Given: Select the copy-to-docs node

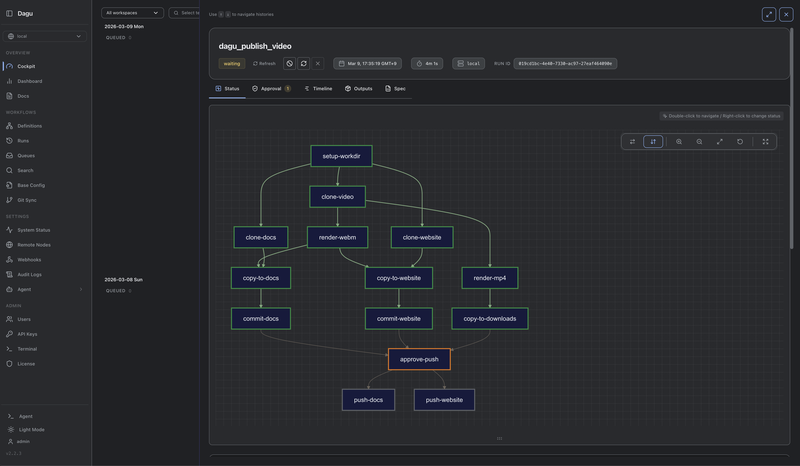Looking at the screenshot, I should click(261, 278).
